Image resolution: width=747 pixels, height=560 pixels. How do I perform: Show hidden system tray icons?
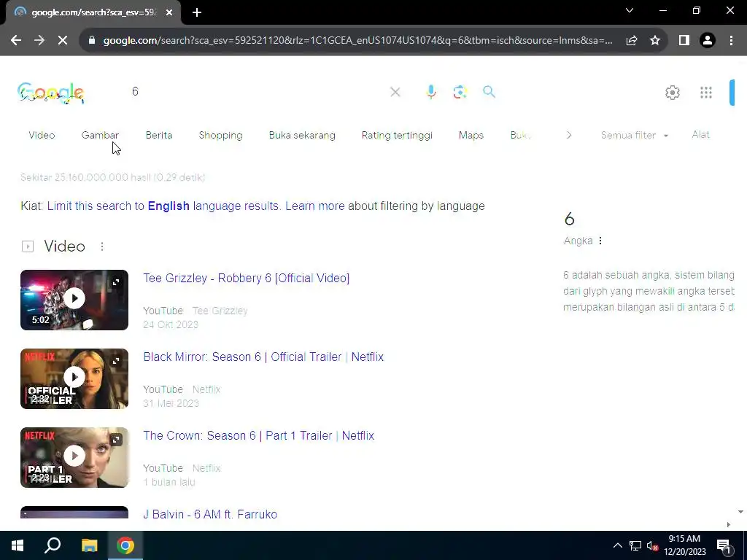617,545
